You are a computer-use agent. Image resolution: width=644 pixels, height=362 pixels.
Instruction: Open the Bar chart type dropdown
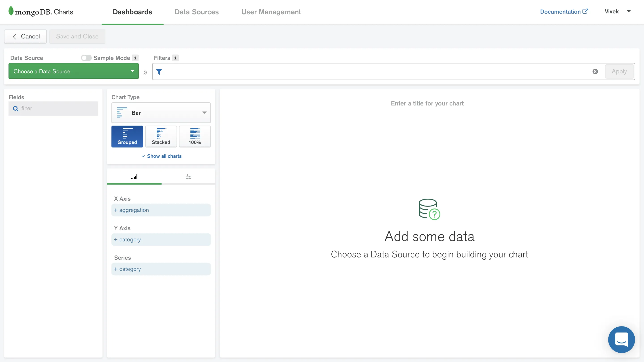click(161, 113)
